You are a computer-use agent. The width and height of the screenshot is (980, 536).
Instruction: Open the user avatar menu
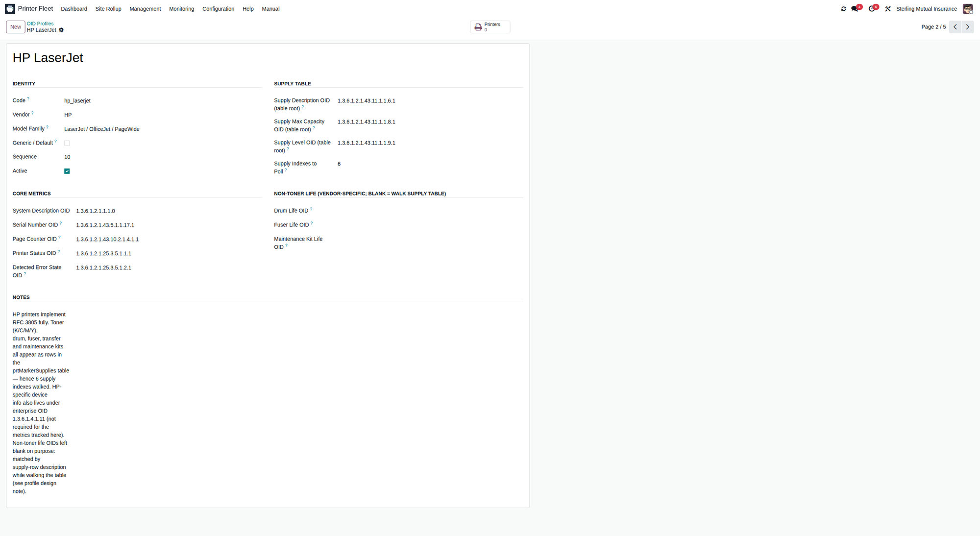967,9
